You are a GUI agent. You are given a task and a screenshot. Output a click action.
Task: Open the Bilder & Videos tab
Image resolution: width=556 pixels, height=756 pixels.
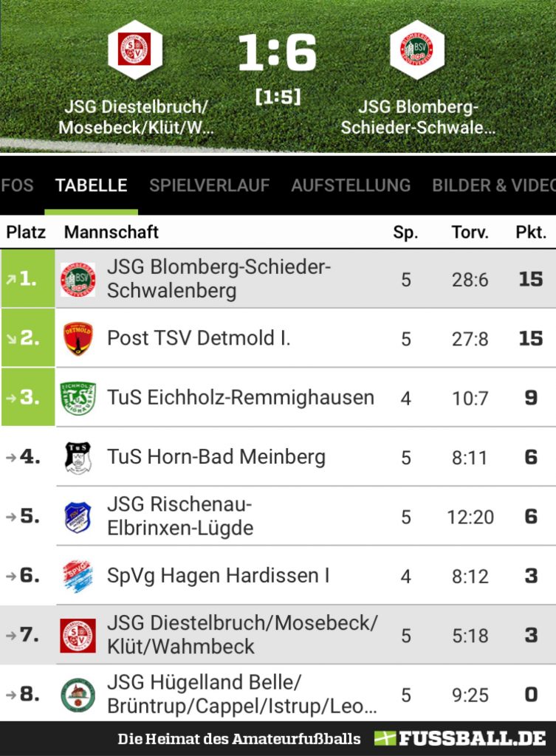click(x=494, y=185)
